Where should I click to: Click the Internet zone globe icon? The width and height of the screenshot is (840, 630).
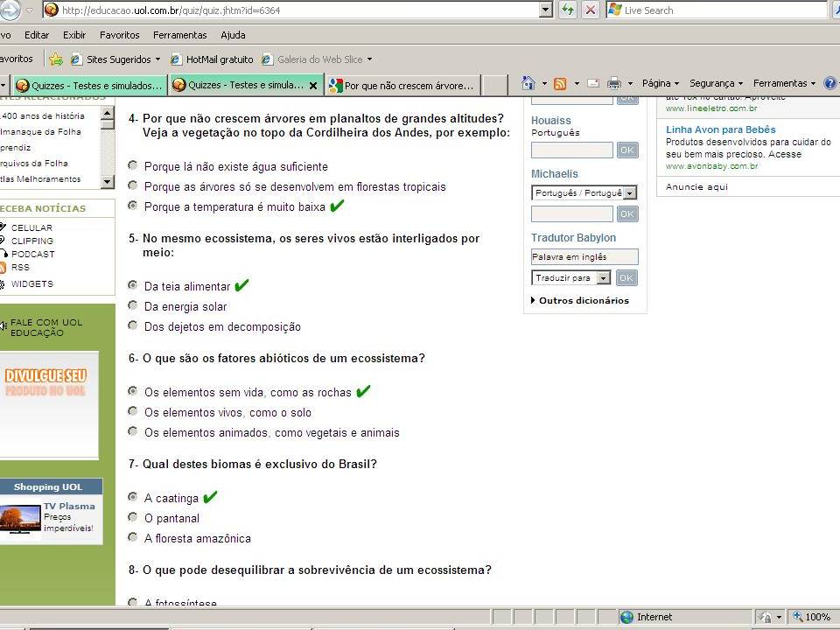626,617
